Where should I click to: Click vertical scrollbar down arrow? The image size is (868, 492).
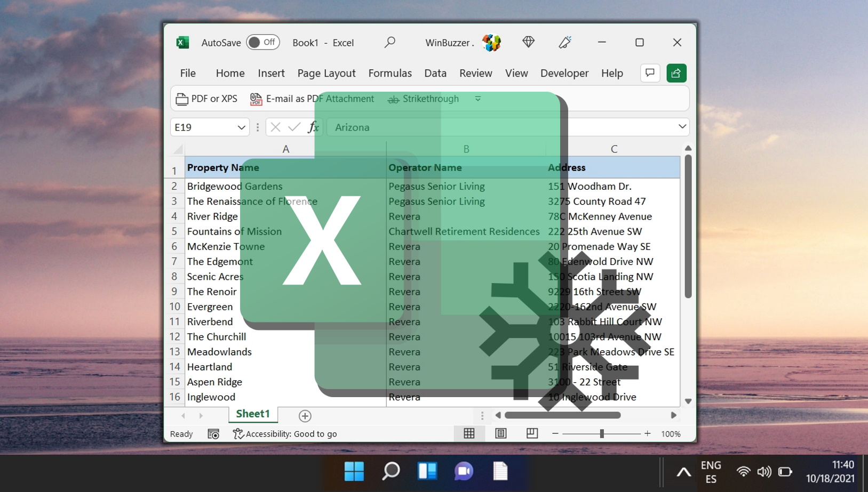[688, 401]
